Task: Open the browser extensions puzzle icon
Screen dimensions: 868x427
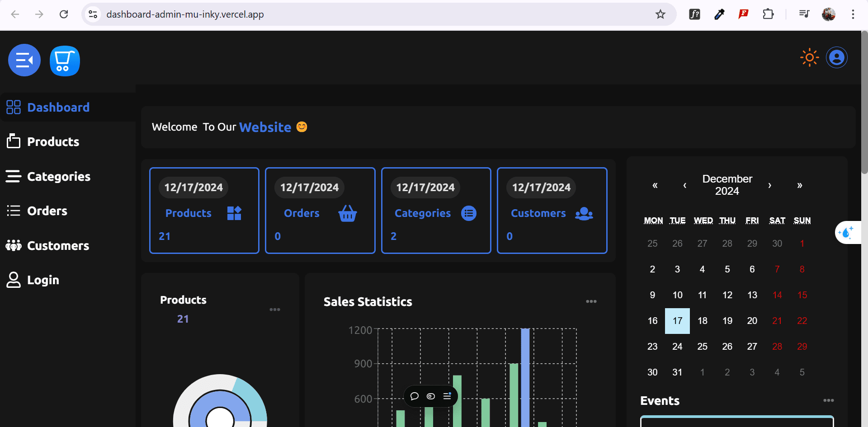Action: coord(768,14)
